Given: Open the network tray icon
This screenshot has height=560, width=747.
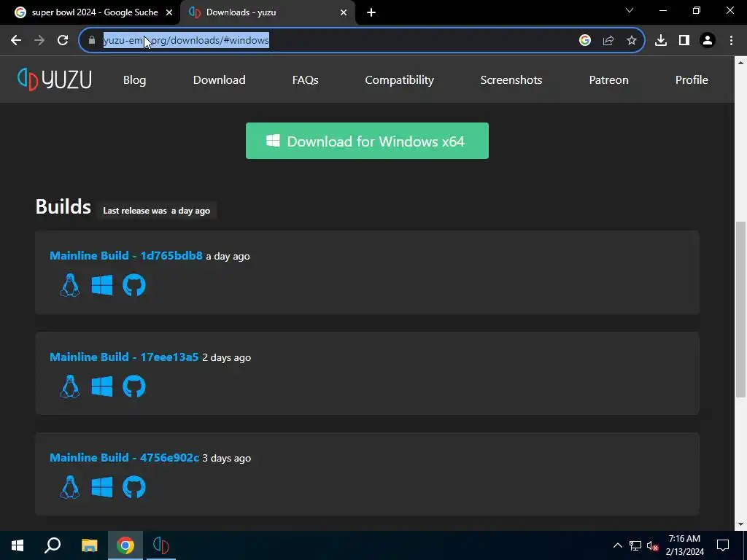Looking at the screenshot, I should tap(635, 545).
